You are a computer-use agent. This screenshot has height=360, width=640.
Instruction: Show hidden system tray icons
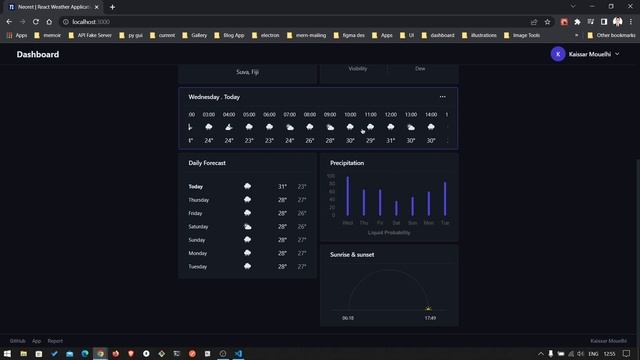(540, 353)
